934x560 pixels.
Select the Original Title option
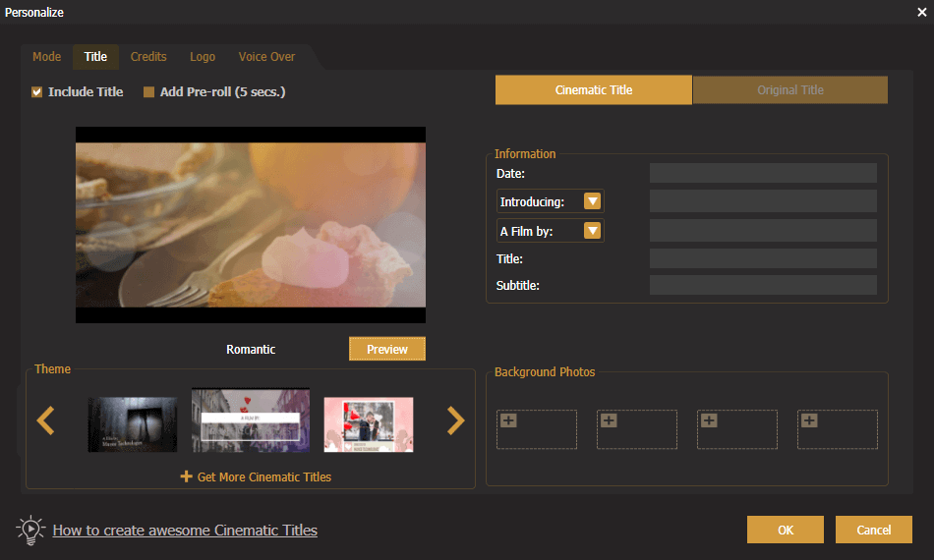(789, 90)
